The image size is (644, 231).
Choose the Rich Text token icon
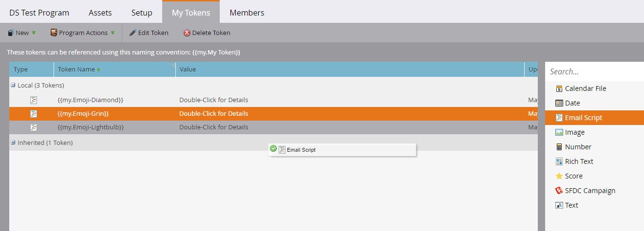tap(559, 161)
